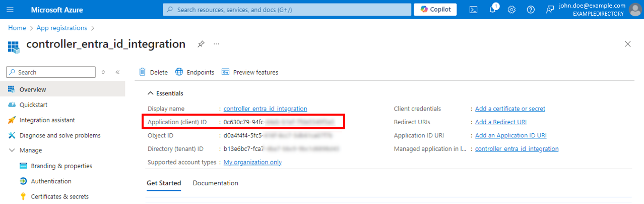Switch to the Documentation tab
This screenshot has width=644, height=204.
click(215, 183)
